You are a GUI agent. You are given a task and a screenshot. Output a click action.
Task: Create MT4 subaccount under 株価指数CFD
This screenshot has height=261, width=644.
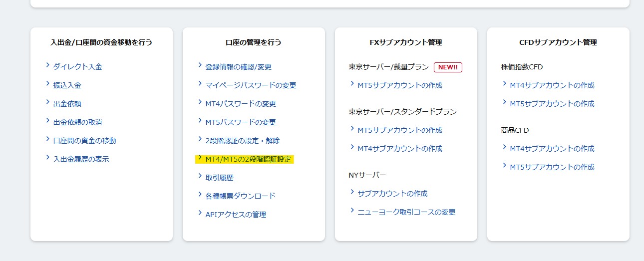point(552,85)
